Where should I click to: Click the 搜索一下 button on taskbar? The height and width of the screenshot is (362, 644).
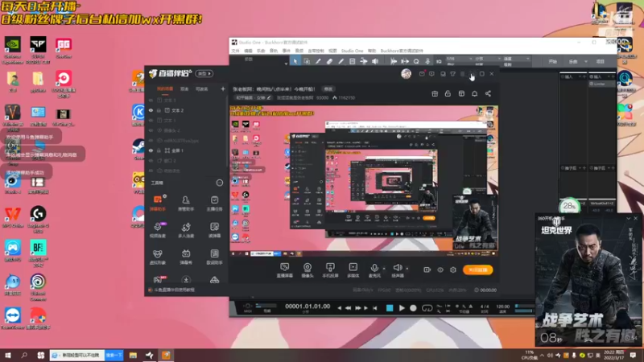pyautogui.click(x=114, y=355)
